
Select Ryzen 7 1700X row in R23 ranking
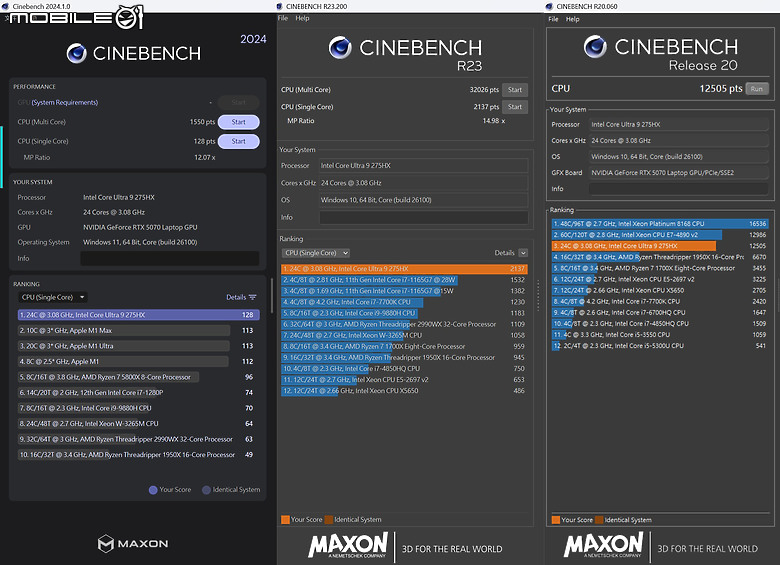point(404,347)
